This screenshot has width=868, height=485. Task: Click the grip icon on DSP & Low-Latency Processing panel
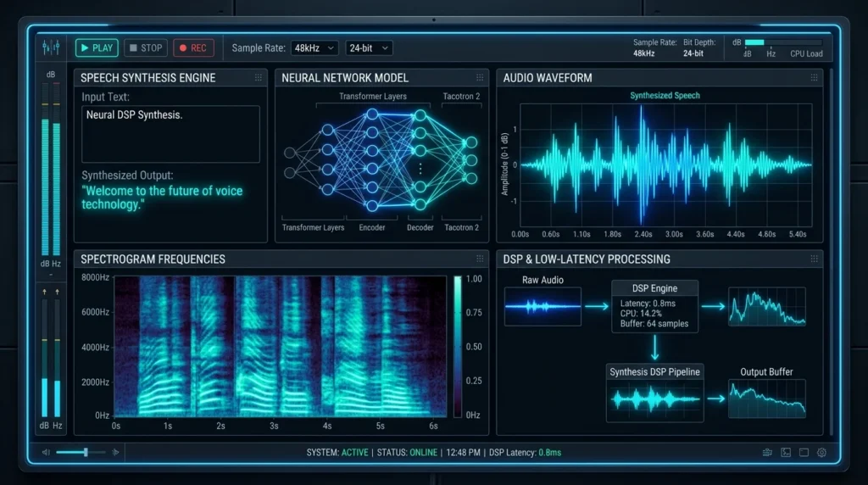point(815,259)
